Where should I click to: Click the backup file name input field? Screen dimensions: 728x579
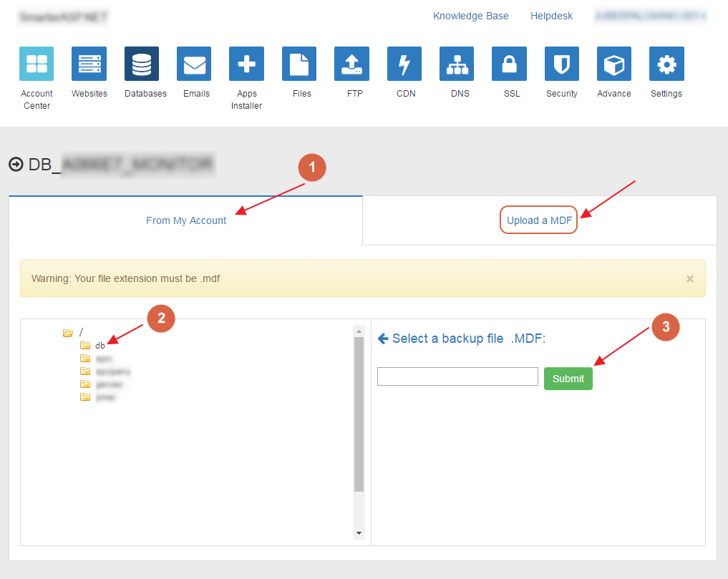click(458, 376)
